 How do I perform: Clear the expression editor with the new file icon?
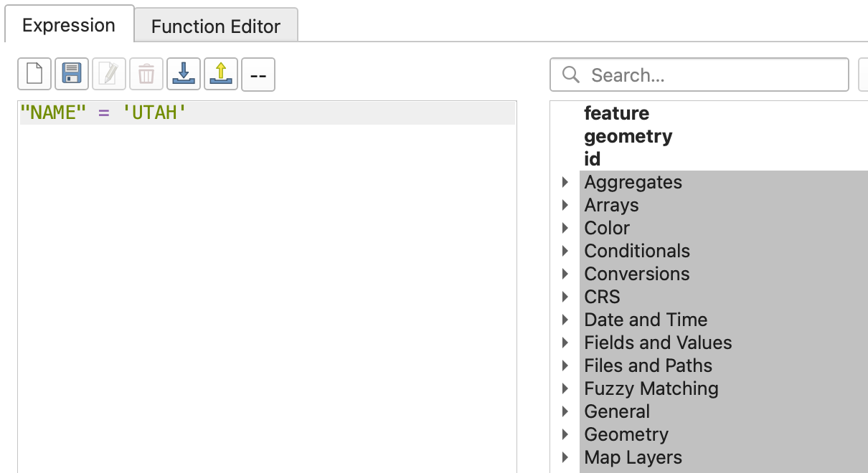coord(34,74)
